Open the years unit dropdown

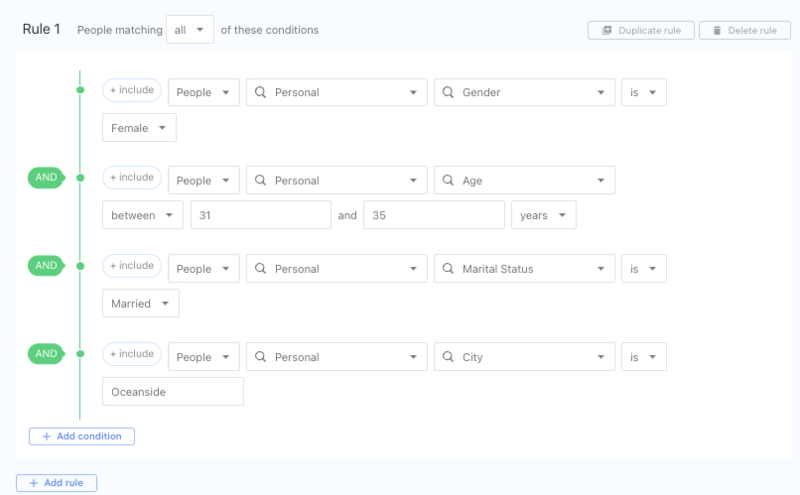543,215
